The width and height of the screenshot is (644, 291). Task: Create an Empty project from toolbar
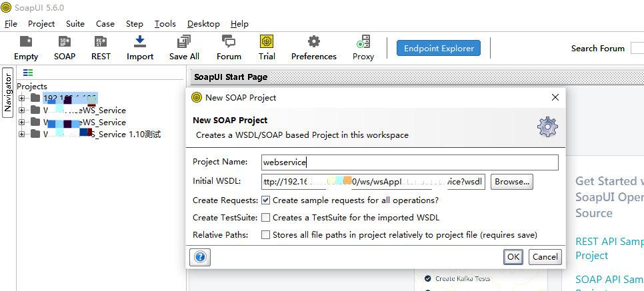[x=26, y=48]
